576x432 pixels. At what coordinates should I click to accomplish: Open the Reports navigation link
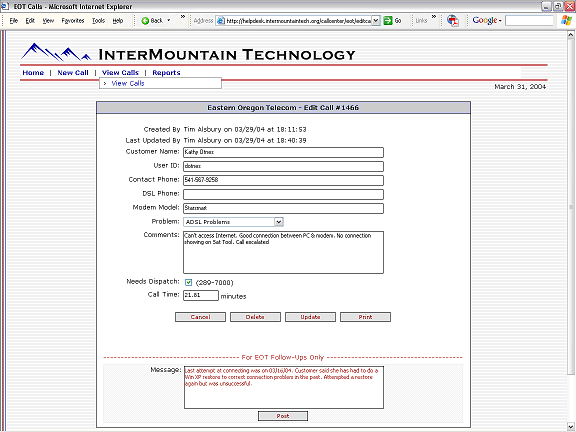pyautogui.click(x=166, y=73)
